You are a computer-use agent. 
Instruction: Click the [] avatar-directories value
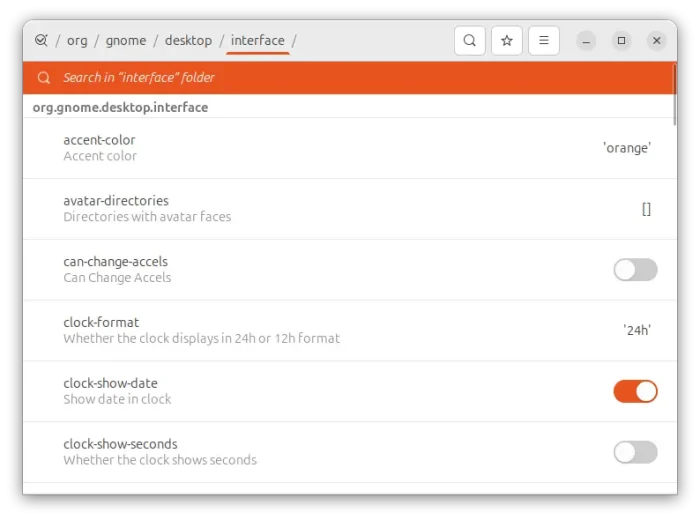click(646, 209)
